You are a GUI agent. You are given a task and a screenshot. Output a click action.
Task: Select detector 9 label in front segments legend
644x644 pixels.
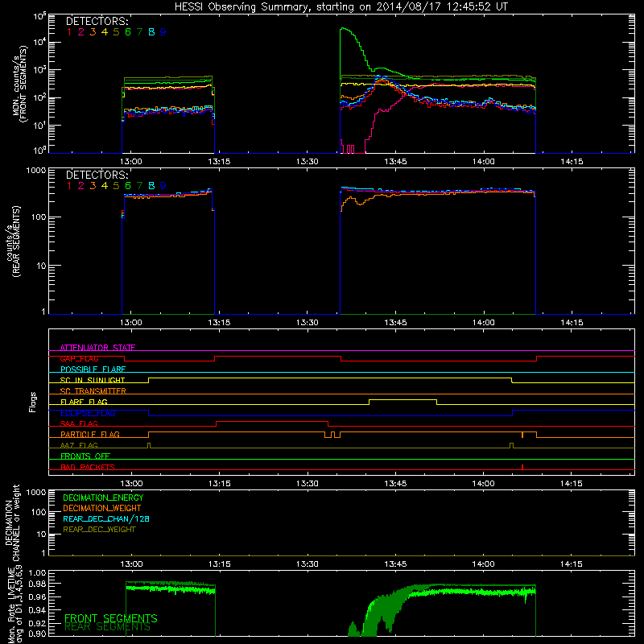pyautogui.click(x=163, y=32)
